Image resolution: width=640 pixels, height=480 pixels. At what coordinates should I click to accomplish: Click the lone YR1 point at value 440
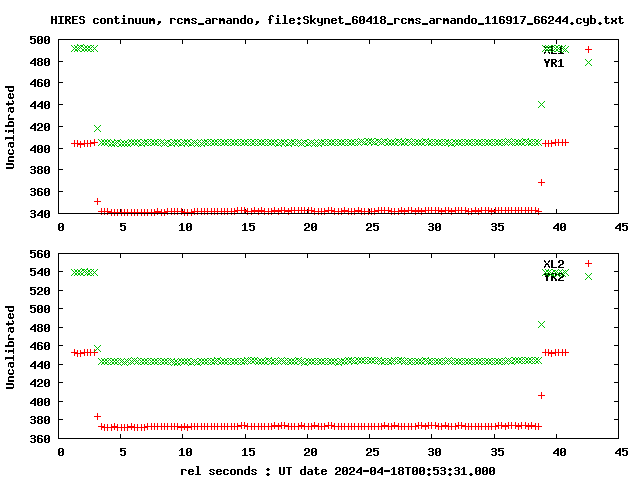pos(541,104)
